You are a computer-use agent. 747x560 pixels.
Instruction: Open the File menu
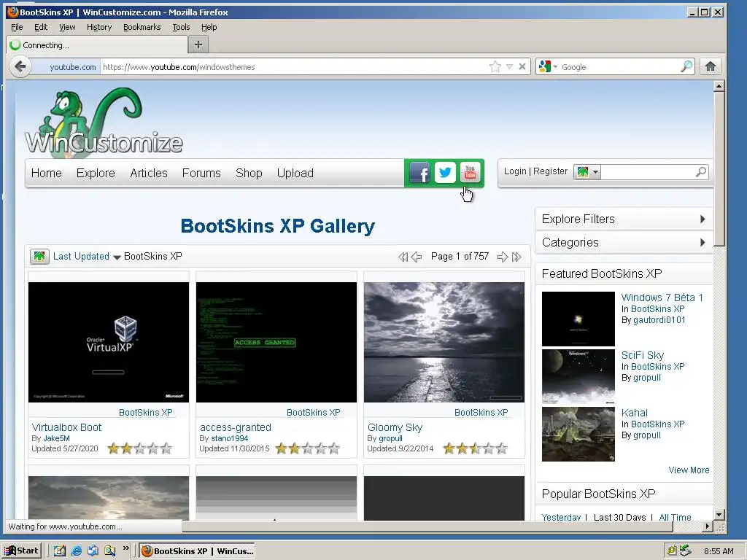17,27
